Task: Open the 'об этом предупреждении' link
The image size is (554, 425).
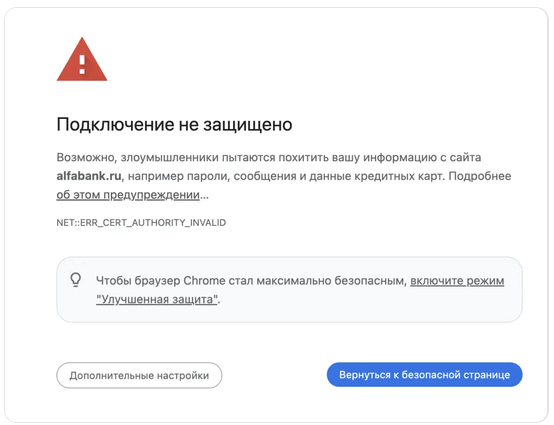Action: [x=128, y=195]
